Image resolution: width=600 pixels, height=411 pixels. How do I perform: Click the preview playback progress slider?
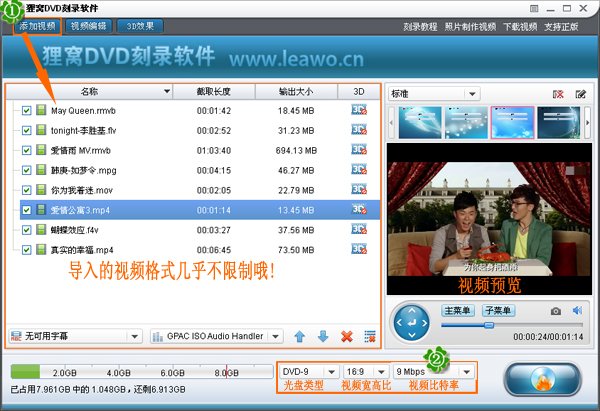point(512,325)
